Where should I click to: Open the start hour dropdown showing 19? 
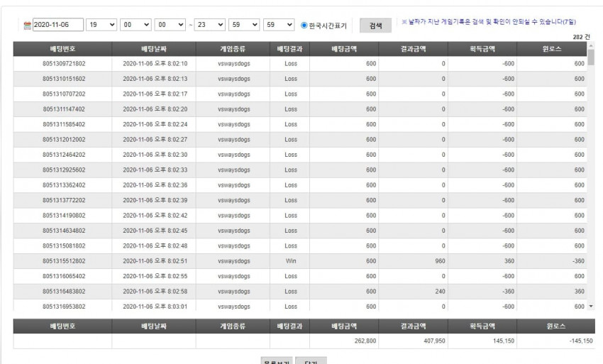[x=101, y=25]
